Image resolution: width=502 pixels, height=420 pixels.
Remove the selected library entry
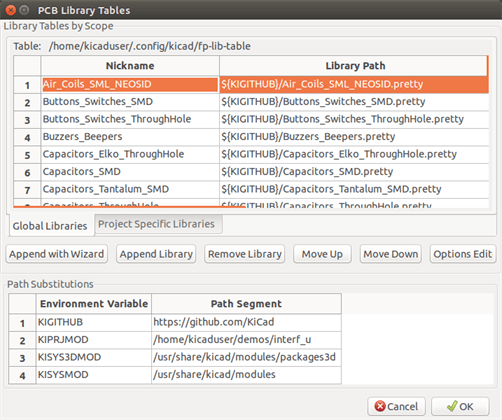pos(245,254)
